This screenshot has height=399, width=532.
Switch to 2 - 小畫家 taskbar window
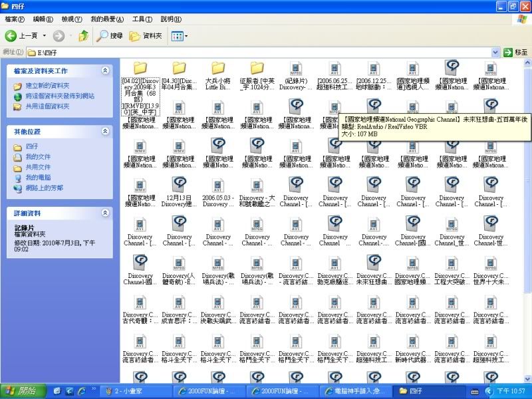tap(136, 391)
